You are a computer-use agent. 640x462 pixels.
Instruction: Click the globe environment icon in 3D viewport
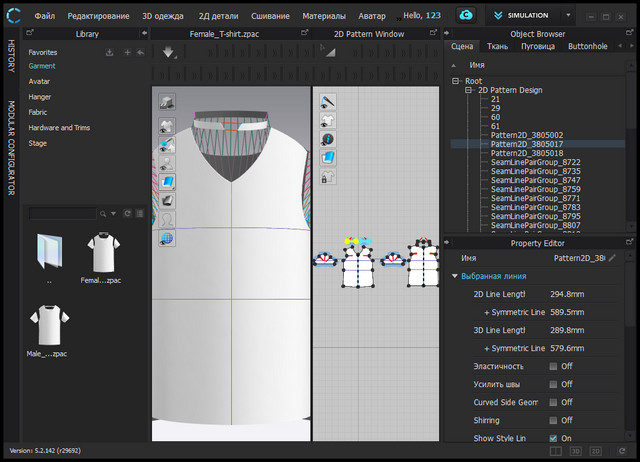pos(167,238)
